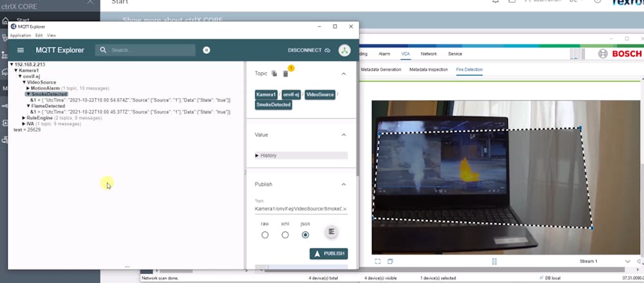
Task: Click the DISCONNECT button
Action: (x=309, y=50)
